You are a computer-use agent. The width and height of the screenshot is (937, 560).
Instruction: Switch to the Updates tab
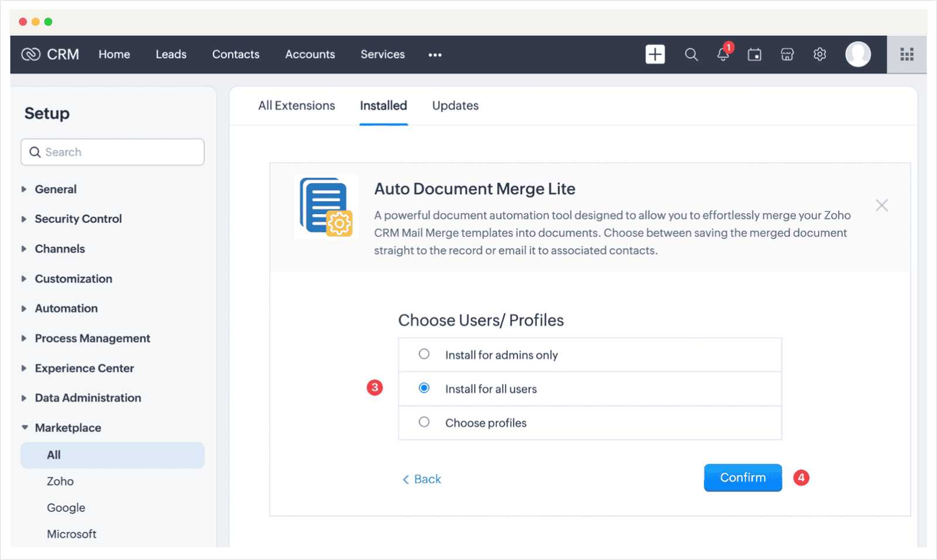(x=455, y=106)
